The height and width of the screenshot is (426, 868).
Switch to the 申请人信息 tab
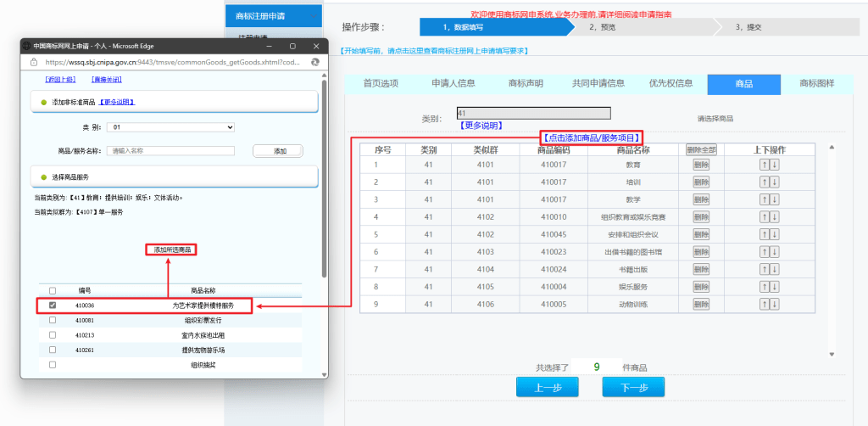[x=453, y=84]
